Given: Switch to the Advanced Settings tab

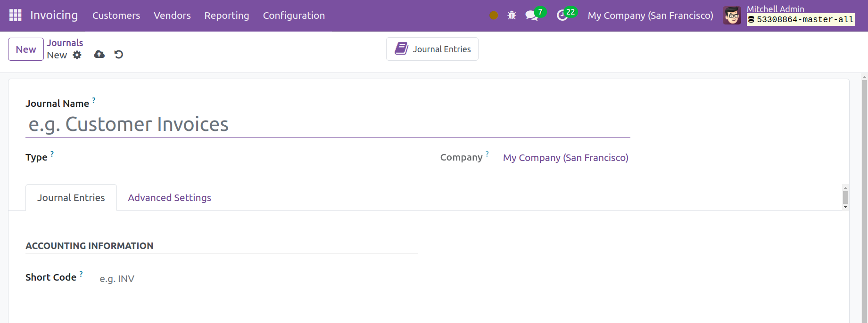Looking at the screenshot, I should click(x=169, y=198).
